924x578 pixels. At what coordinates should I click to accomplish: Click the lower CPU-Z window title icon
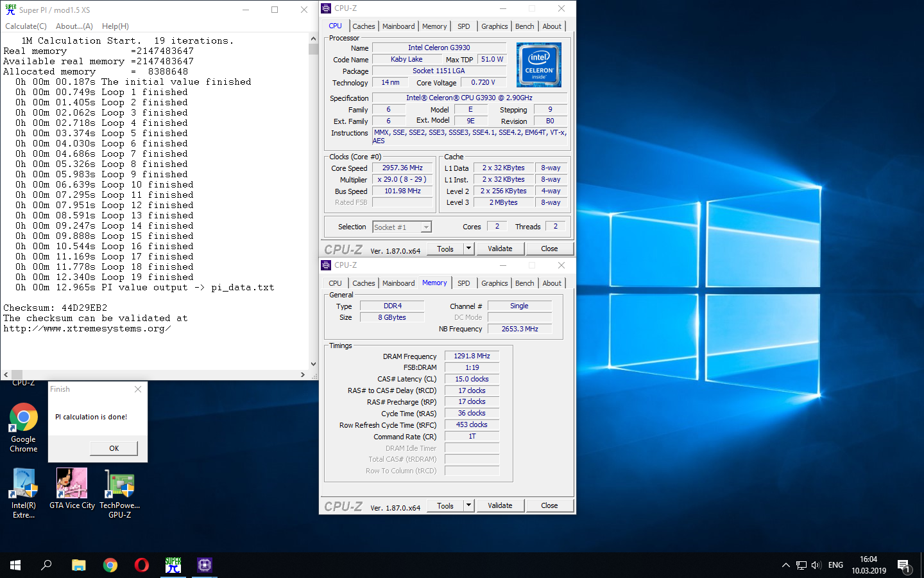(326, 265)
